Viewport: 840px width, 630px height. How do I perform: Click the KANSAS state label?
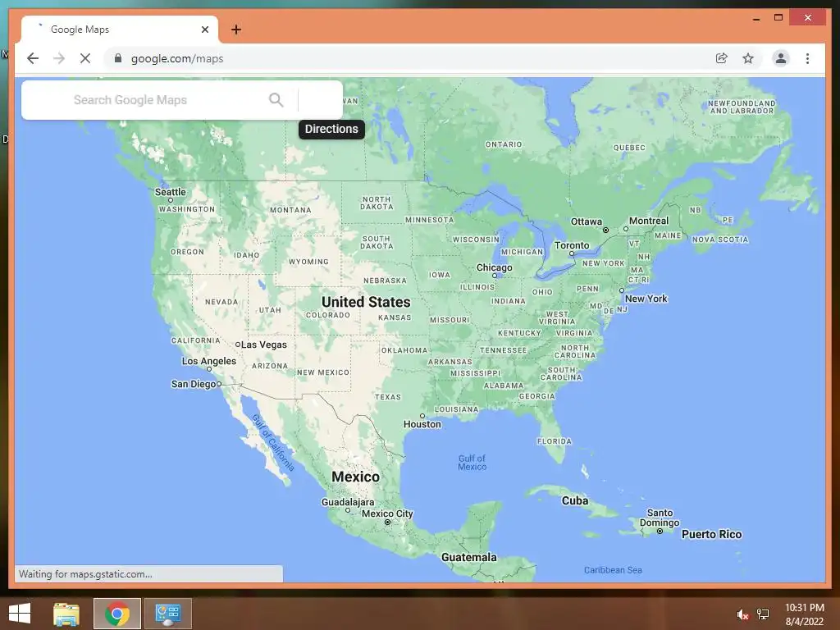pos(395,317)
